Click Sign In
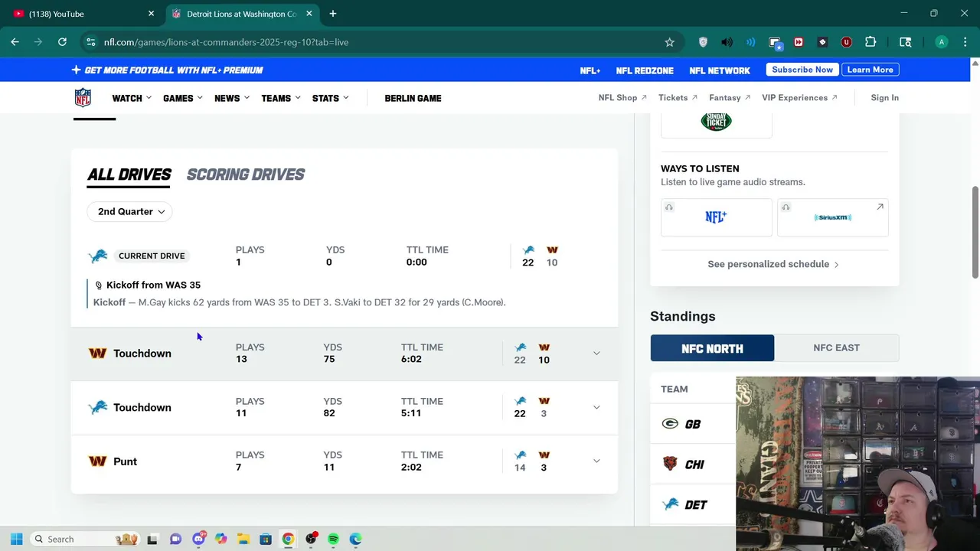 pos(884,98)
